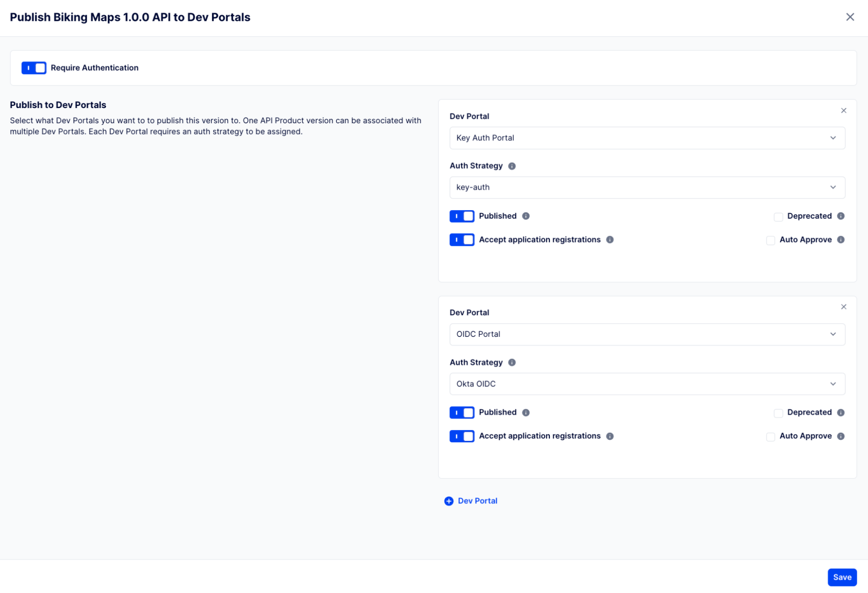Remove the OIDC Portal card
Screen dimensions: 868x593
pyautogui.click(x=843, y=307)
